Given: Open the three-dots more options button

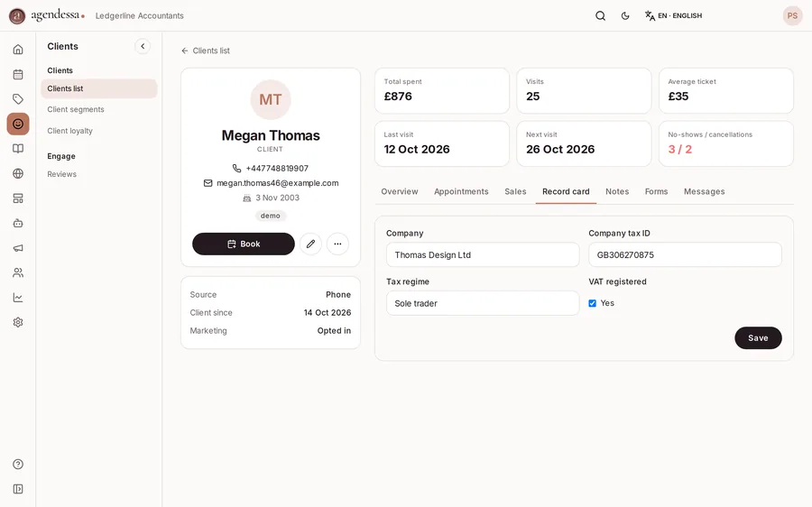Looking at the screenshot, I should click(x=337, y=244).
